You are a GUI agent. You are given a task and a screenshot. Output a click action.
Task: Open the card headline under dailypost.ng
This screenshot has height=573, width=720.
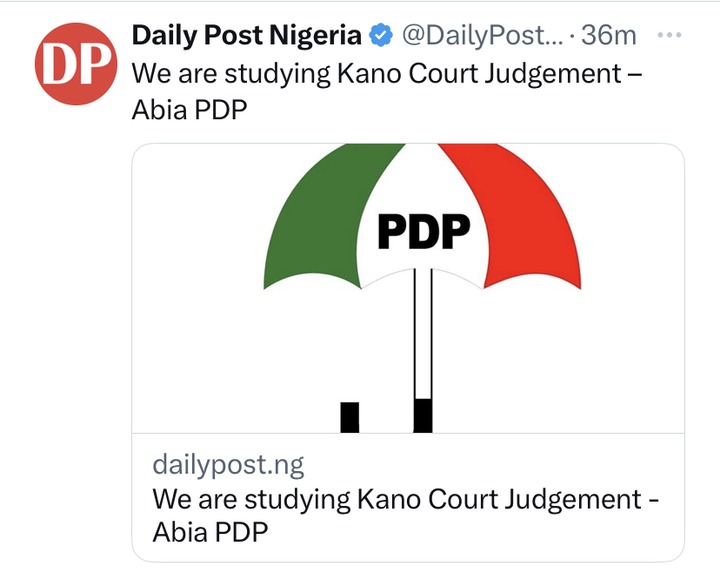[x=405, y=500]
